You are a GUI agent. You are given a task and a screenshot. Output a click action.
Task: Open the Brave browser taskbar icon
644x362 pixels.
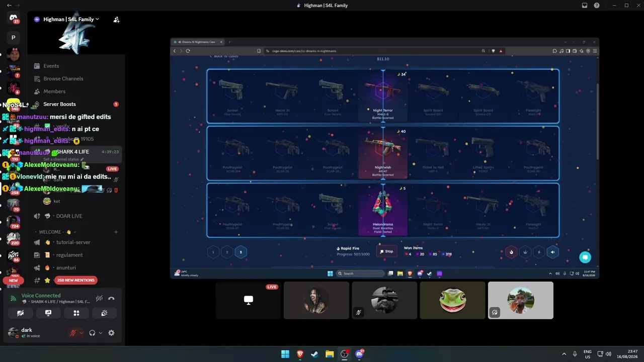(x=300, y=354)
